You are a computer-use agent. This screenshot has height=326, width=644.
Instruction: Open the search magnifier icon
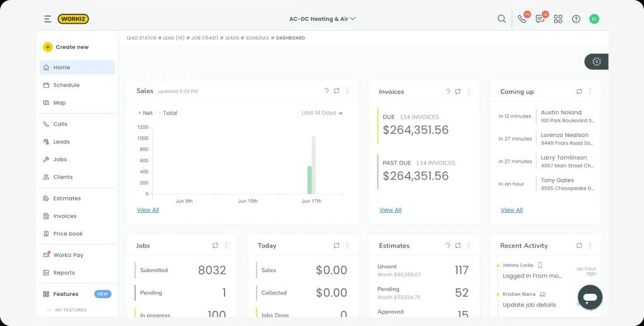point(501,19)
